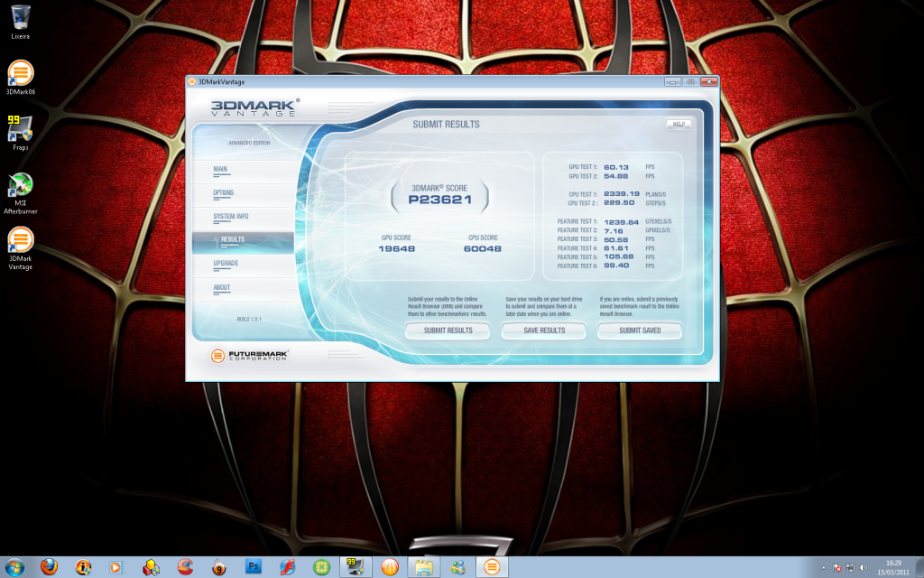Image resolution: width=924 pixels, height=578 pixels.
Task: Open CCleaner from the taskbar
Action: coord(185,567)
